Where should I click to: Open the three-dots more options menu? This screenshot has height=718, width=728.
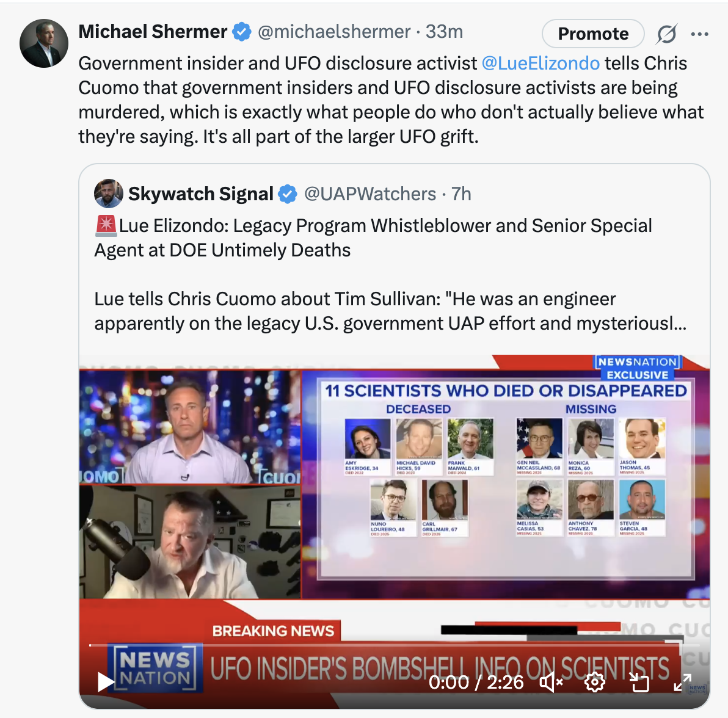pos(699,34)
